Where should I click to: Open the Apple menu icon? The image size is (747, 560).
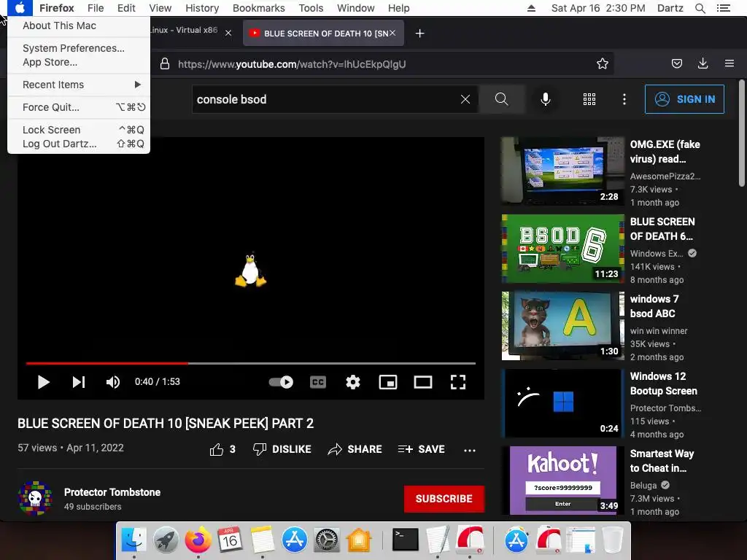(20, 8)
